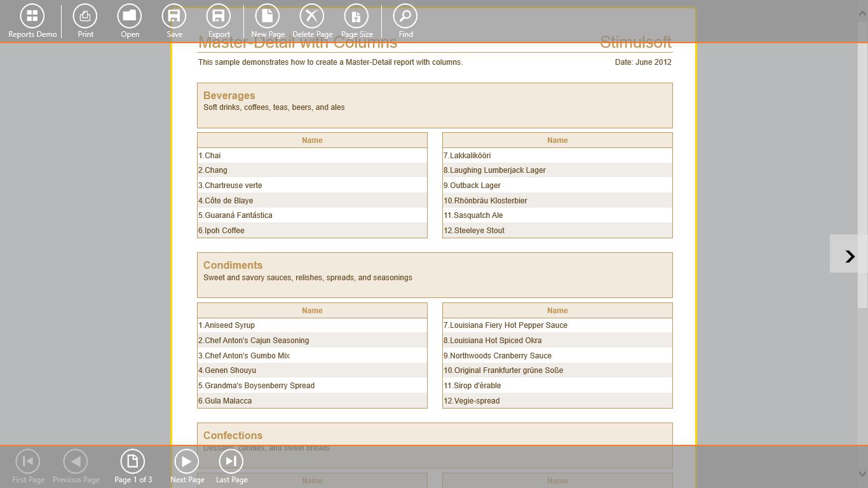Image resolution: width=868 pixels, height=488 pixels.
Task: Click Louisiana Fiery Hot Pepper Sauce row
Action: pos(557,325)
